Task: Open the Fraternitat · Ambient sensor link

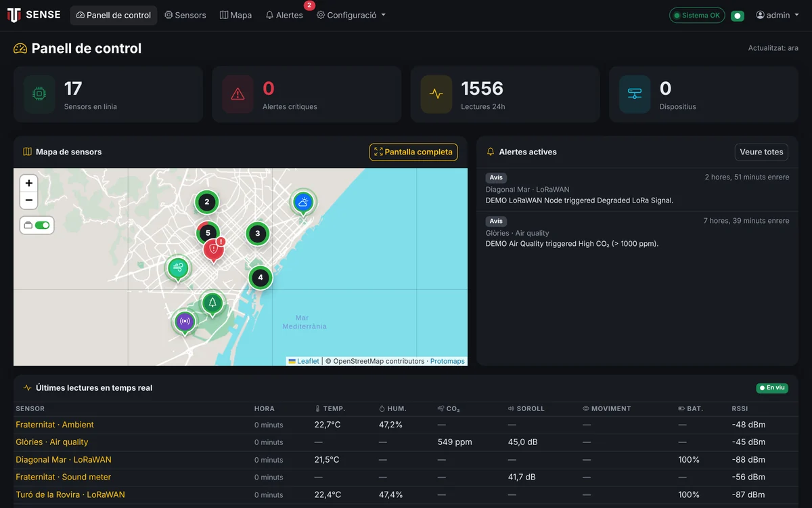Action: 55,425
